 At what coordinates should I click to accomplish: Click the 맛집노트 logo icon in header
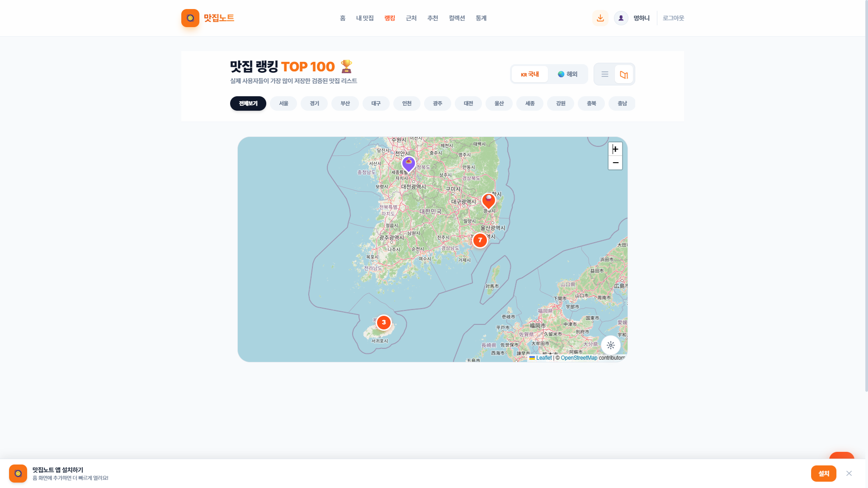(x=190, y=18)
